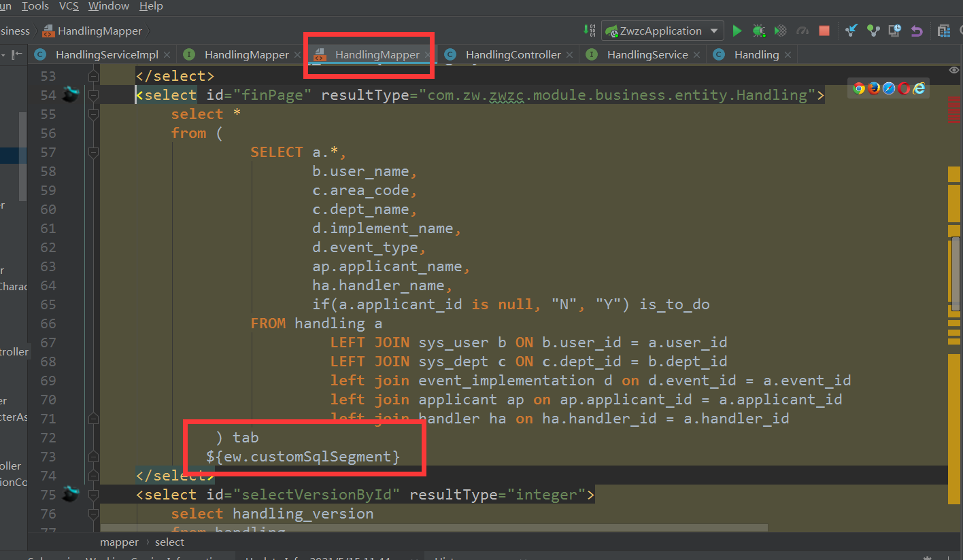Click line number 66 in gutter
963x560 pixels.
pyautogui.click(x=48, y=323)
